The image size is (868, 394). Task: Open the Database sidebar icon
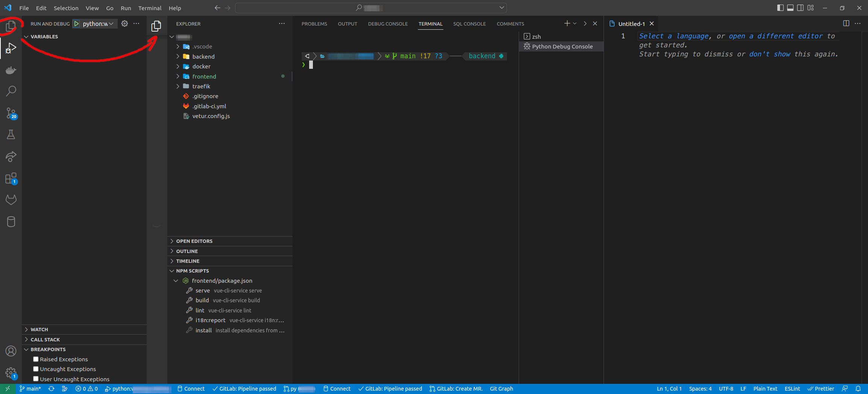pyautogui.click(x=11, y=221)
